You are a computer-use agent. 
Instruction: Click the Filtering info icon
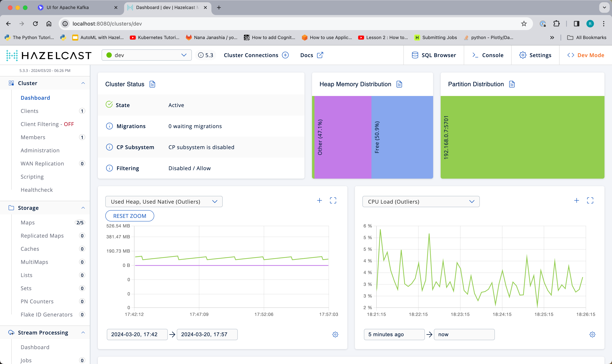[x=109, y=168]
